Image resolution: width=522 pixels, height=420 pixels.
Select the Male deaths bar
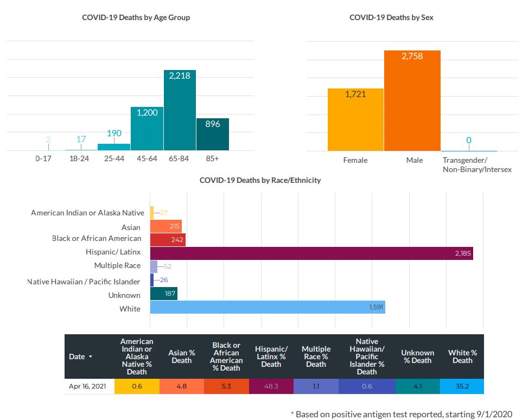click(x=412, y=100)
